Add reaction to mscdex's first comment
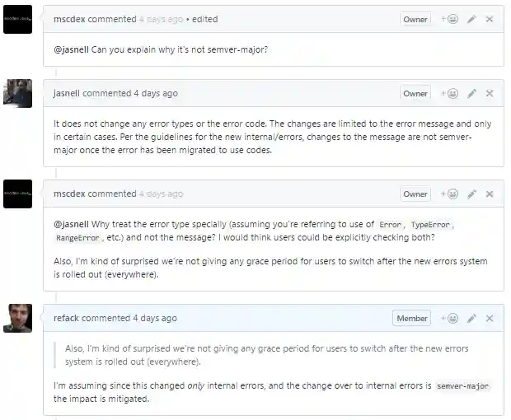Viewport: 511px width, 420px height. tap(448, 19)
